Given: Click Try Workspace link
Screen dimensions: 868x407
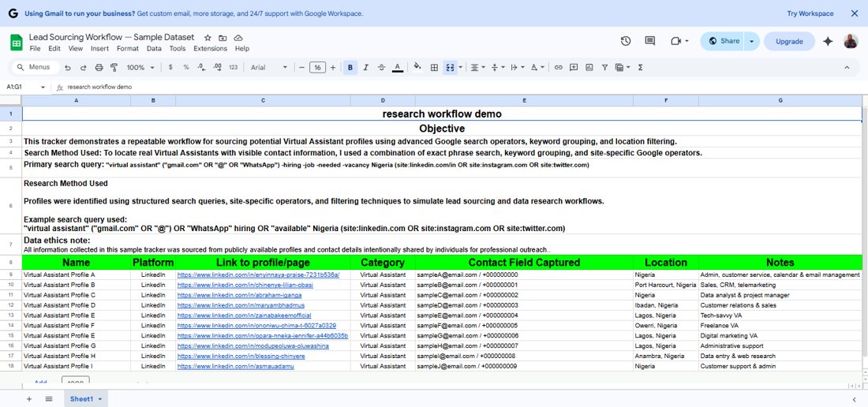Looking at the screenshot, I should 810,13.
